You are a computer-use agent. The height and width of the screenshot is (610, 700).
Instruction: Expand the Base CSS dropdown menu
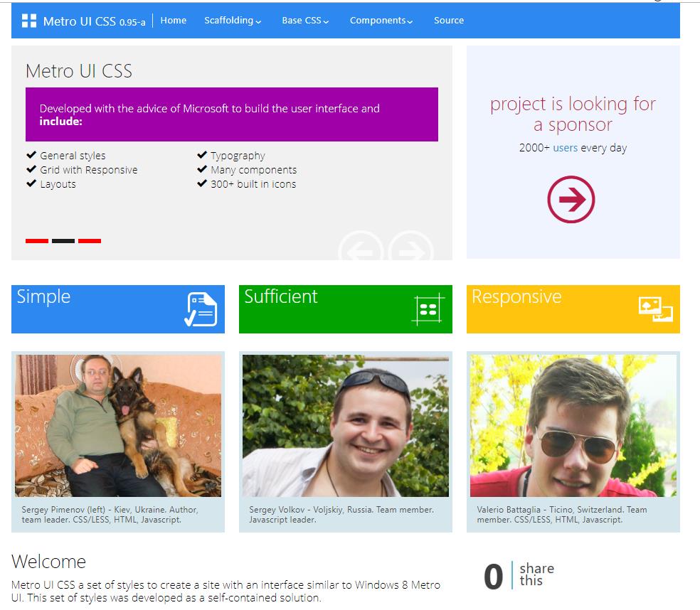tap(305, 21)
